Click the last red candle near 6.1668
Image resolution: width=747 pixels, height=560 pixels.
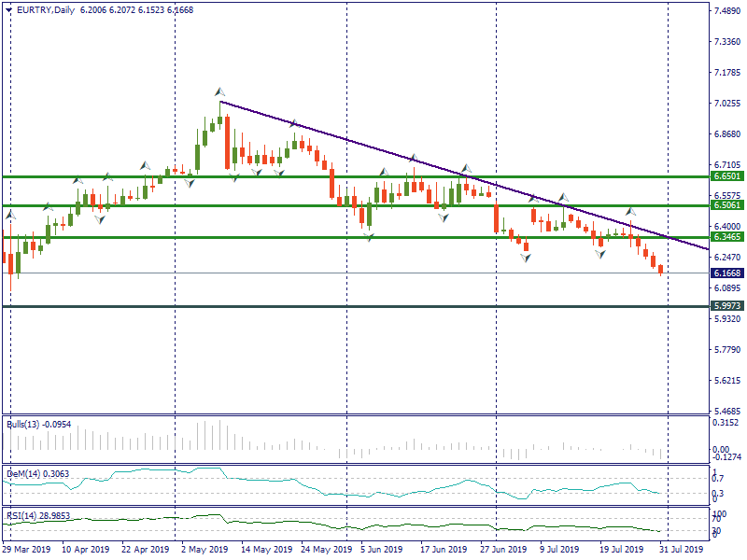pos(661,270)
